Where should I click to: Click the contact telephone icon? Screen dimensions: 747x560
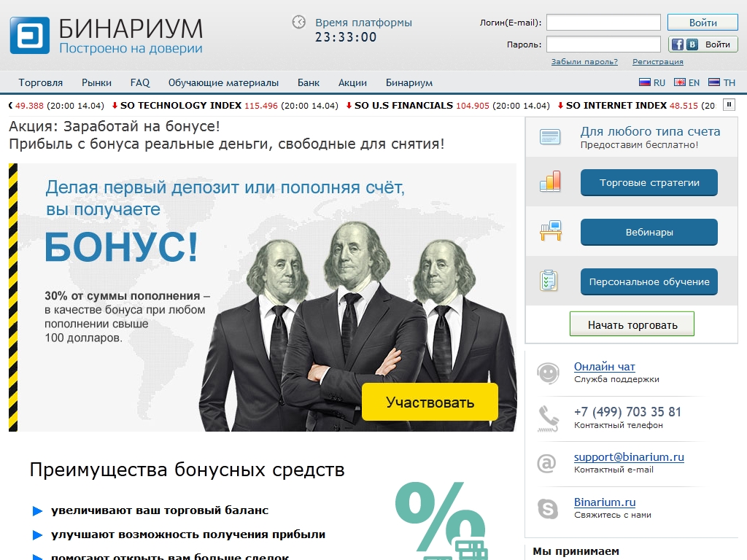pos(548,418)
